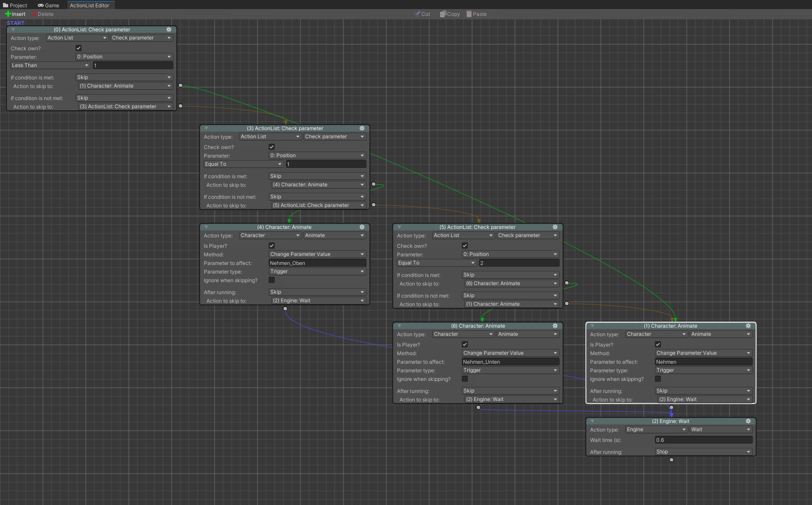Open Parameter dropdown in node (3)

[x=317, y=155]
